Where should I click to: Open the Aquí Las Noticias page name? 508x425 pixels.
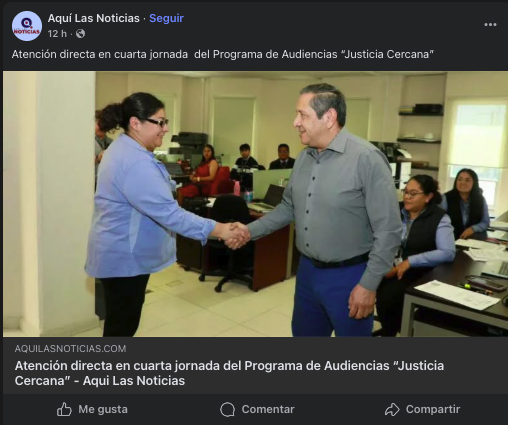pyautogui.click(x=94, y=18)
